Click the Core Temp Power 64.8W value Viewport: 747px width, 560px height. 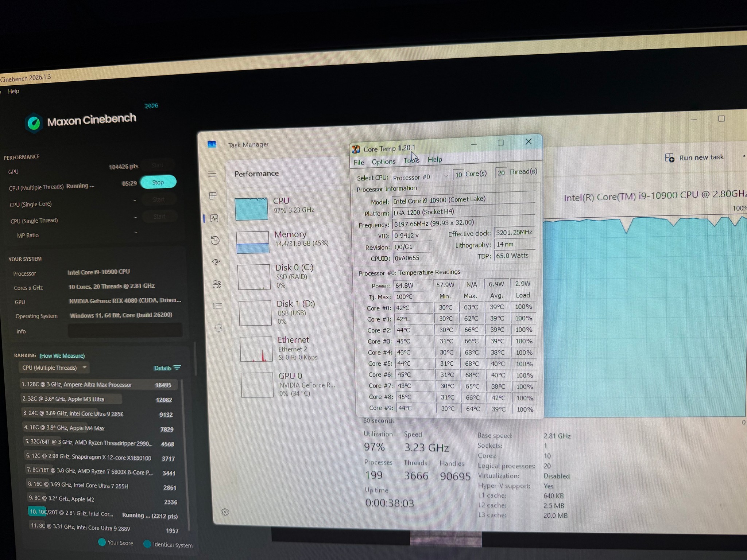click(412, 285)
